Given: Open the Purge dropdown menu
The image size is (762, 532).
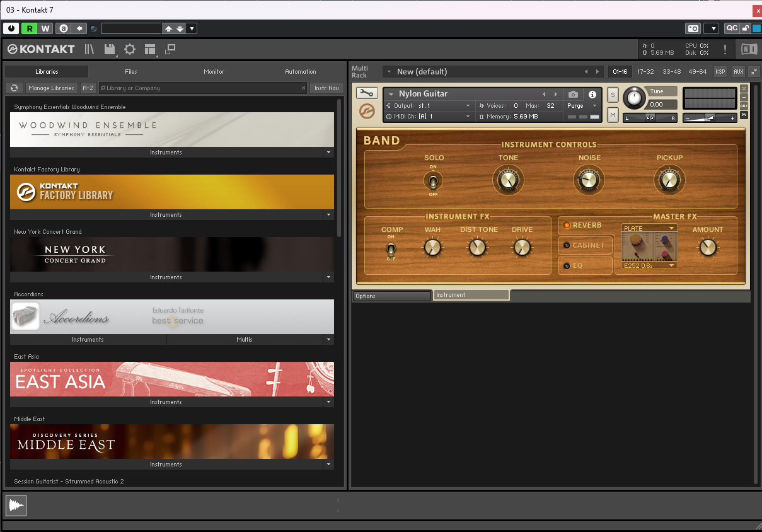Looking at the screenshot, I should point(581,106).
